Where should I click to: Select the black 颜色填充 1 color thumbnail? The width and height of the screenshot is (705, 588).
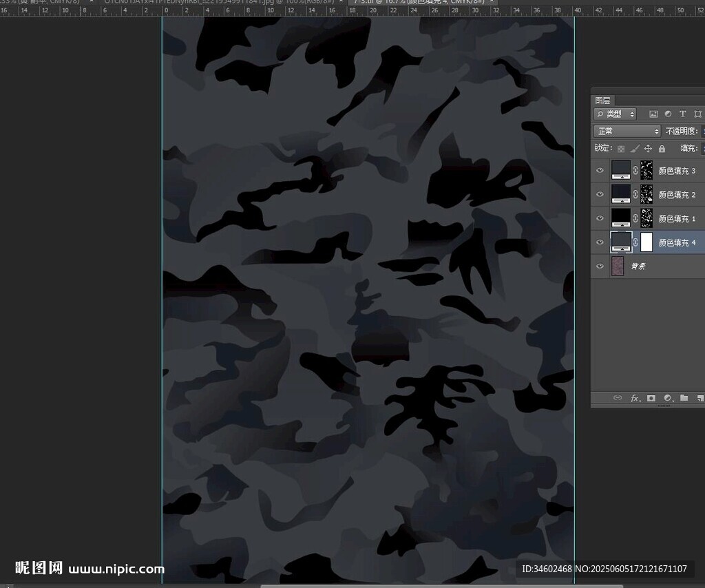pyautogui.click(x=620, y=218)
